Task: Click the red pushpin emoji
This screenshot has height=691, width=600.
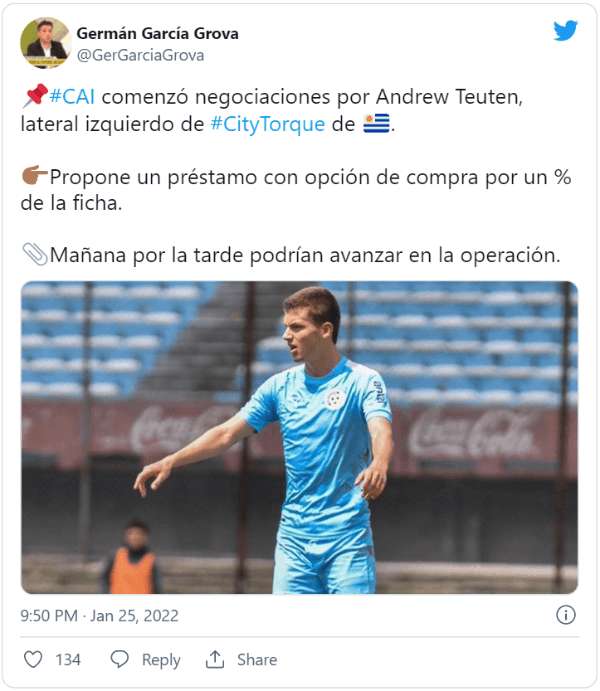Action: 35,96
